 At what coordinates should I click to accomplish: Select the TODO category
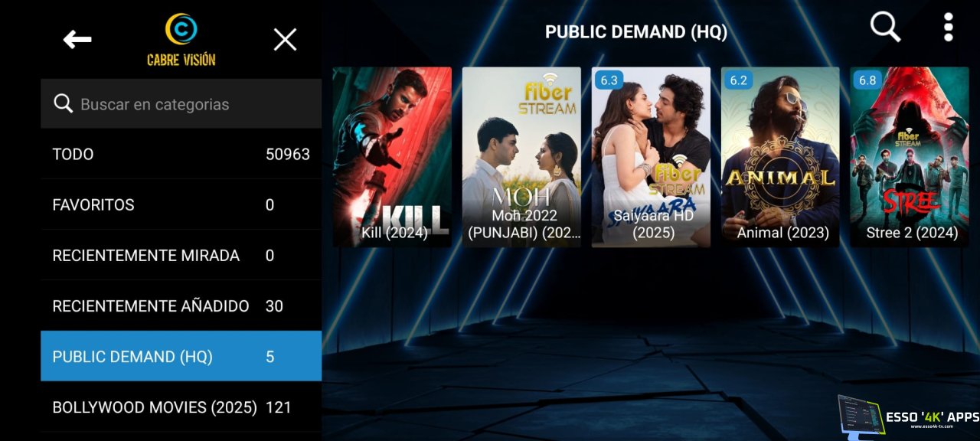tap(181, 154)
